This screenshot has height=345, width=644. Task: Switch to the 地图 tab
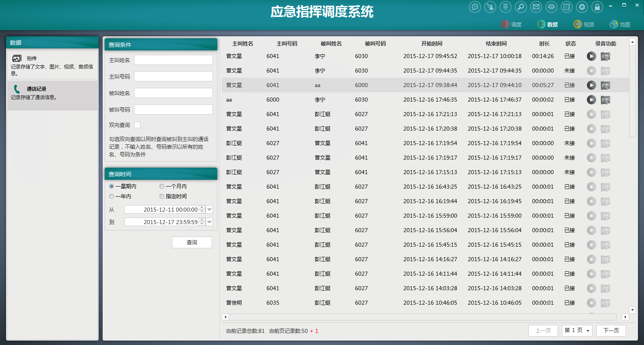[x=620, y=25]
